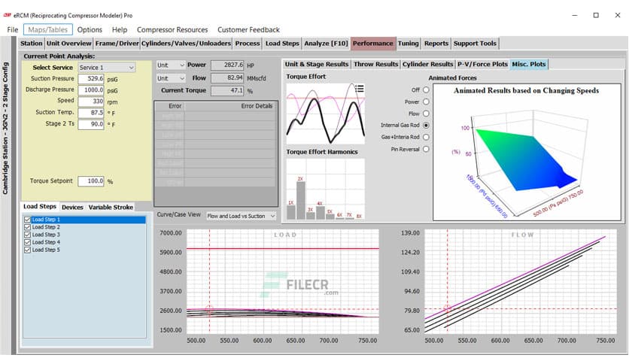Image resolution: width=629 pixels, height=364 pixels.
Task: Uncheck the Load Step 3 checkbox
Action: pos(27,235)
